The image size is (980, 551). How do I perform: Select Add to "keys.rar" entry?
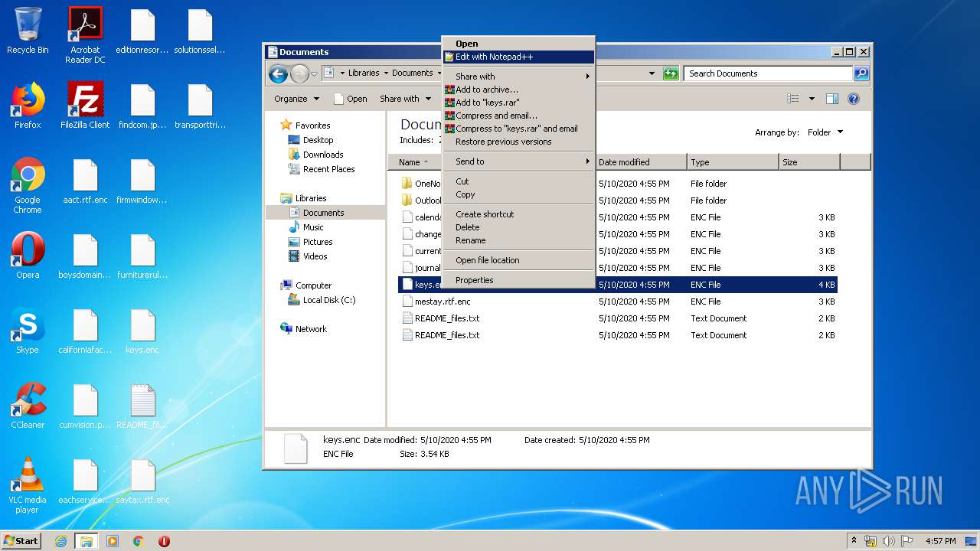(x=518, y=103)
